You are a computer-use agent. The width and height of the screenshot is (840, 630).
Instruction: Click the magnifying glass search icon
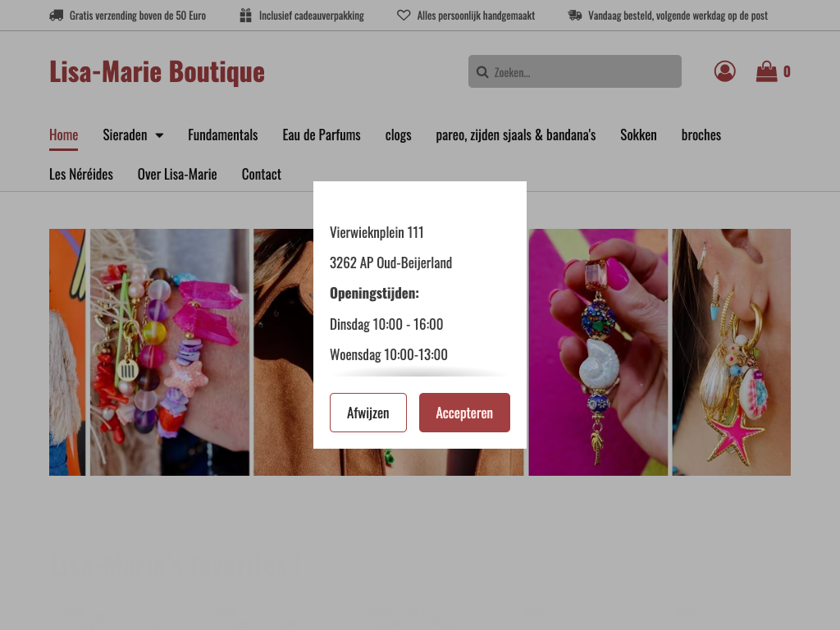[x=482, y=72]
